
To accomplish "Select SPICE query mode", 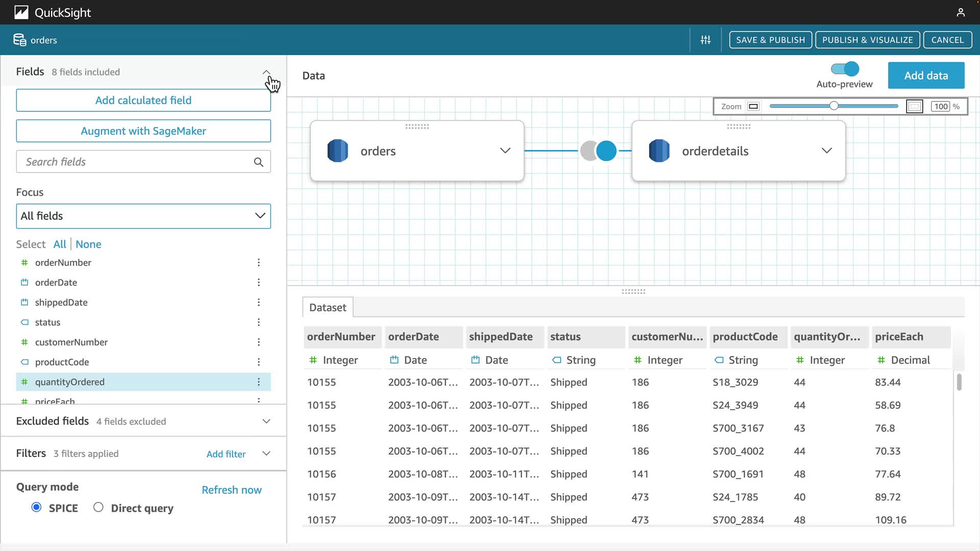I will tap(36, 508).
